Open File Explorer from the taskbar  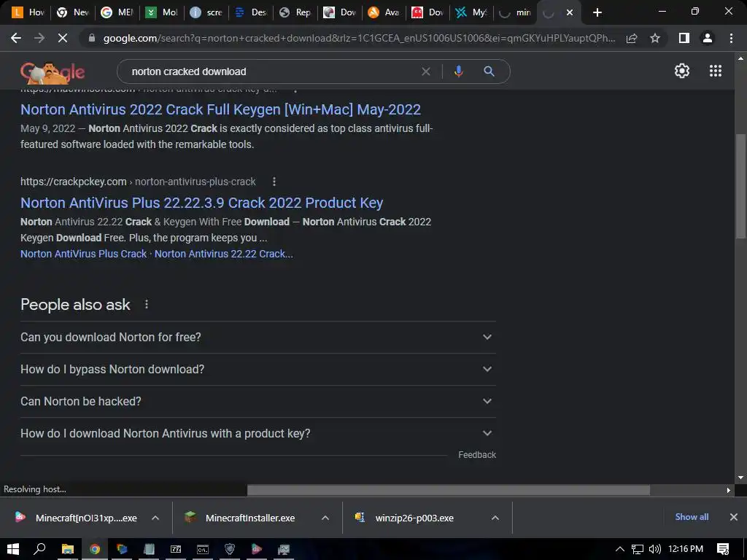coord(68,549)
